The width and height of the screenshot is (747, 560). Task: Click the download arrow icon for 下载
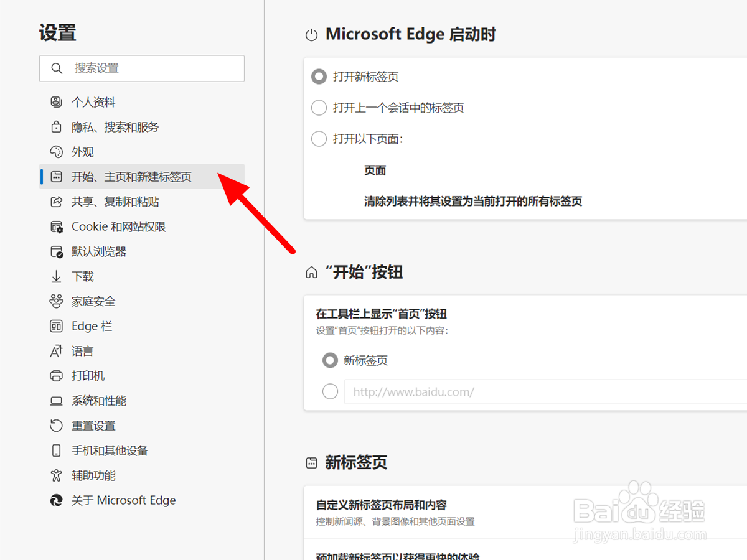(57, 276)
